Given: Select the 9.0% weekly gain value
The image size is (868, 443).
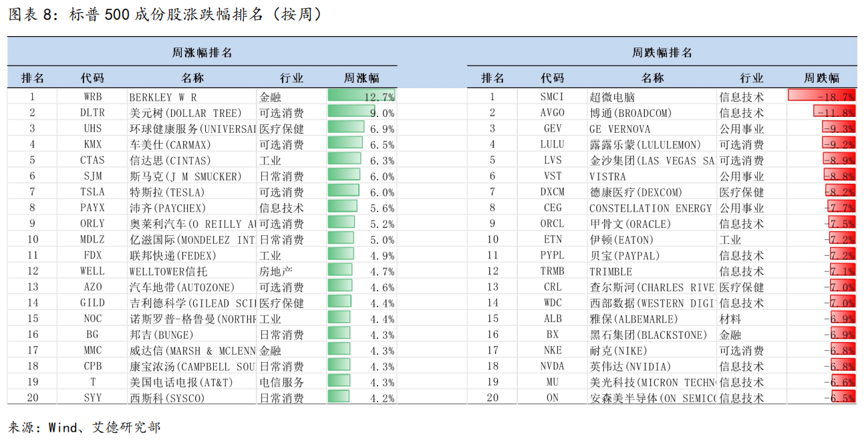Looking at the screenshot, I should (x=383, y=113).
